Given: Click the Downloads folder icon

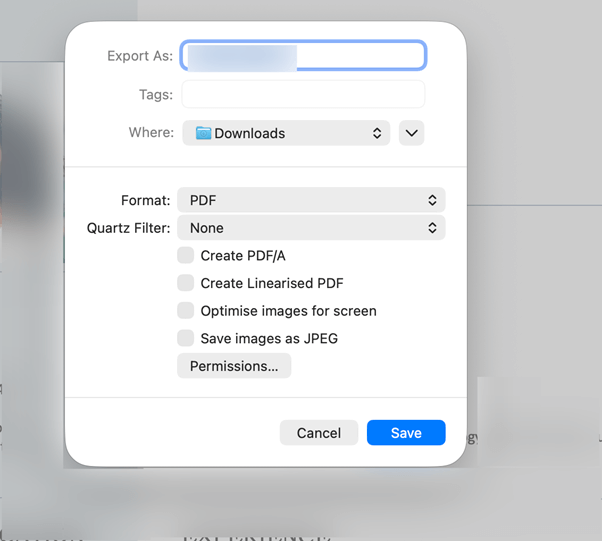Looking at the screenshot, I should point(203,133).
